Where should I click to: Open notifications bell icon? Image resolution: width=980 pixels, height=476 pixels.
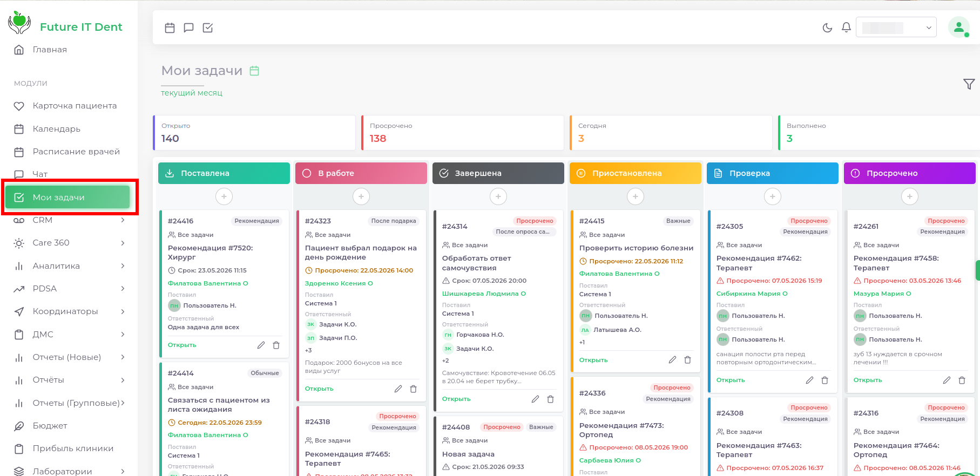(x=846, y=28)
